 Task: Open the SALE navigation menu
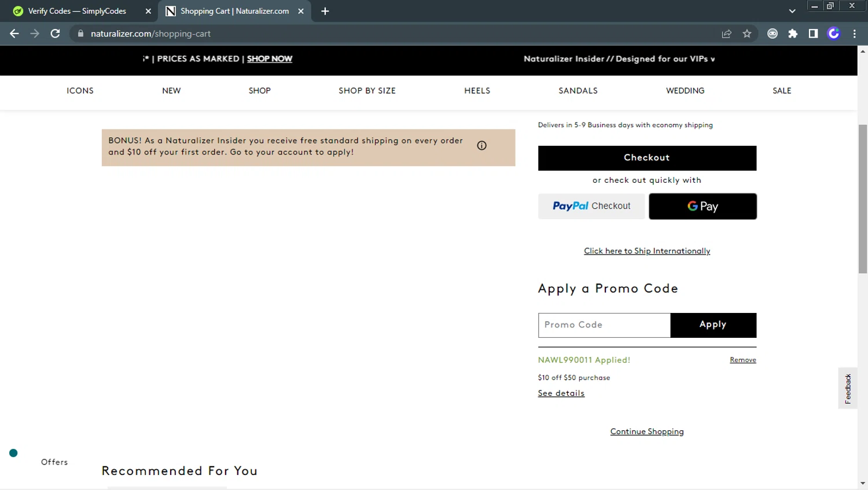coord(782,91)
